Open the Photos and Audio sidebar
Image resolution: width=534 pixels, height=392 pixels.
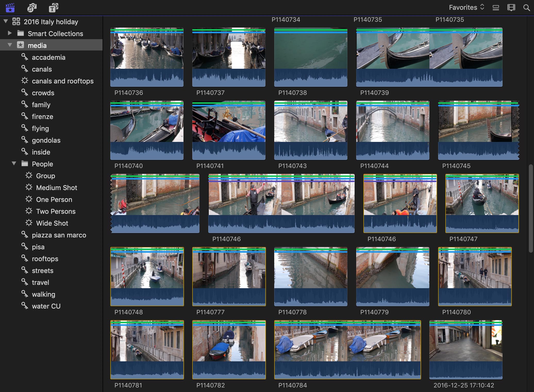32,8
